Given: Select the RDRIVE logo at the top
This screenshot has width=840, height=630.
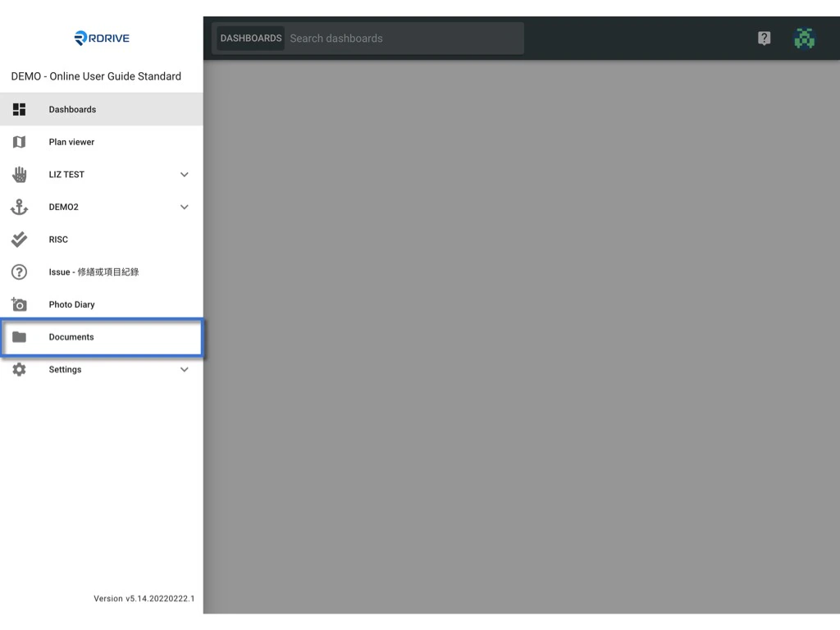Looking at the screenshot, I should tap(101, 37).
